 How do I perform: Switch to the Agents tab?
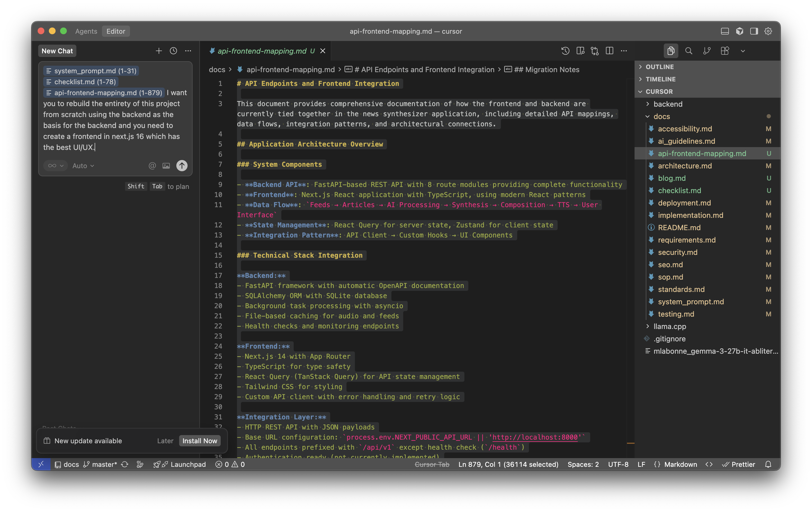click(86, 31)
